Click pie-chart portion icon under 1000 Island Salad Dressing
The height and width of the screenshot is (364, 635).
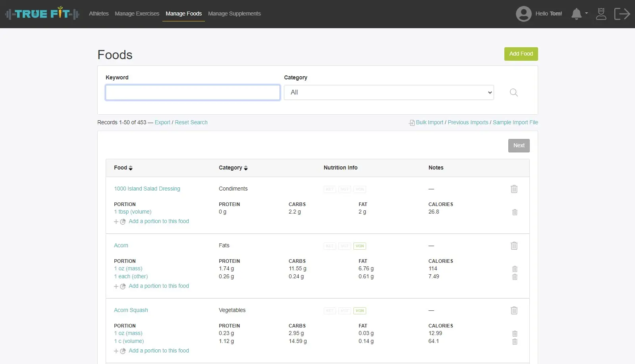pos(123,221)
